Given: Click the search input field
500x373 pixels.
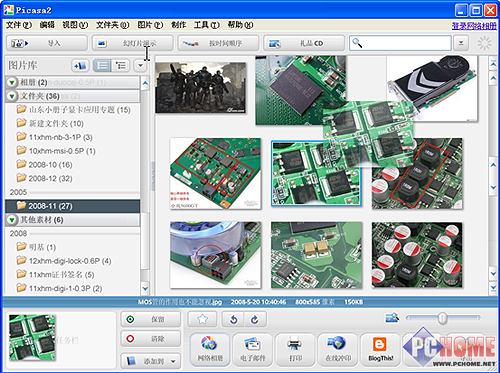Looking at the screenshot, I should (400, 43).
